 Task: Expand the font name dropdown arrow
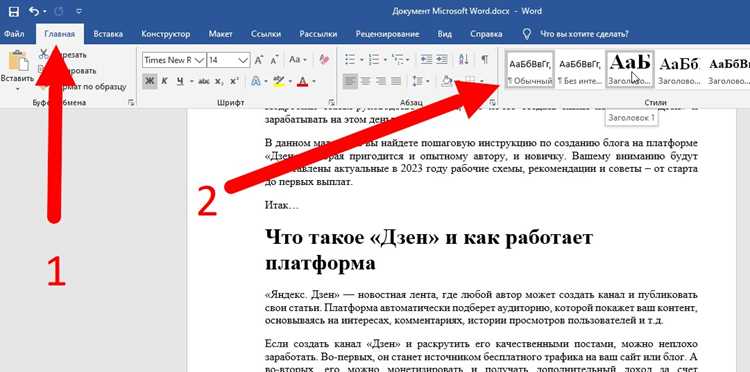click(x=199, y=60)
